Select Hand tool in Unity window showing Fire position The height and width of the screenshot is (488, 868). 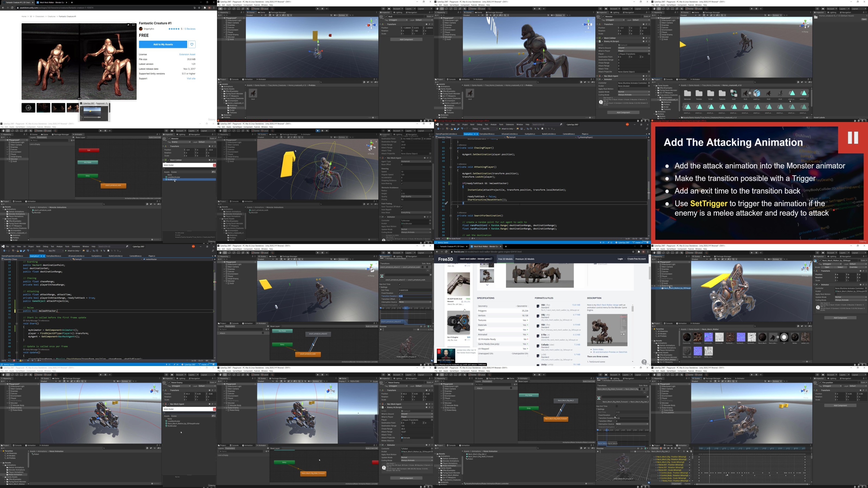point(654,374)
